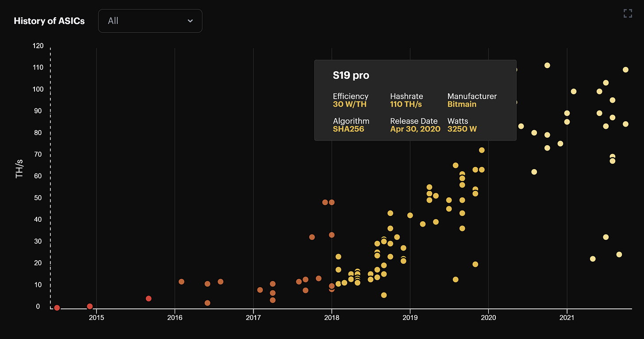Click the "SHA256" algorithm value
Viewport: 644px width, 339px height.
tap(349, 129)
